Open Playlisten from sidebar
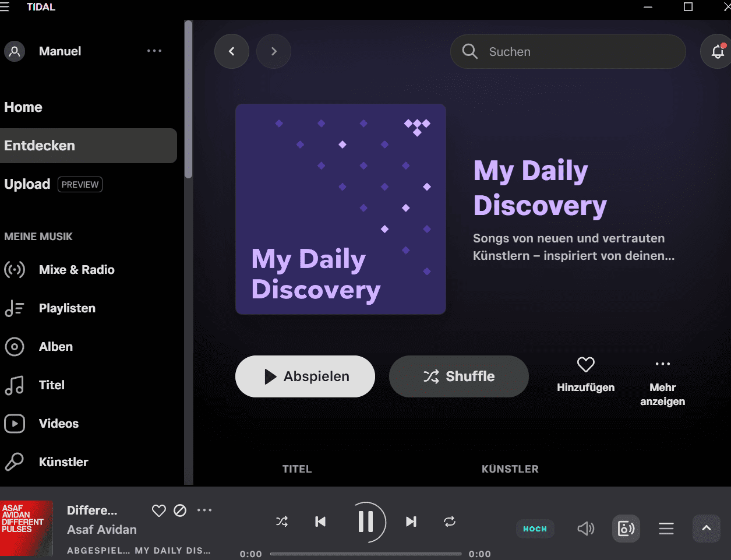Viewport: 731px width, 560px height. click(x=67, y=308)
